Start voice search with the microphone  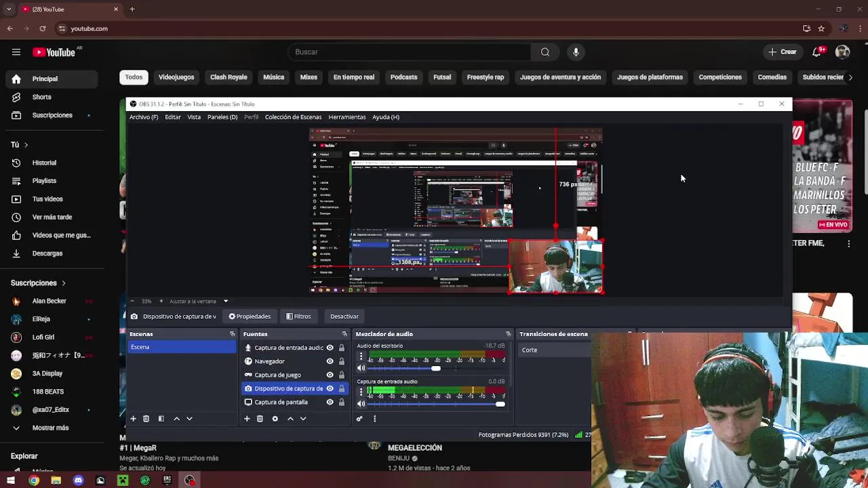tap(576, 52)
